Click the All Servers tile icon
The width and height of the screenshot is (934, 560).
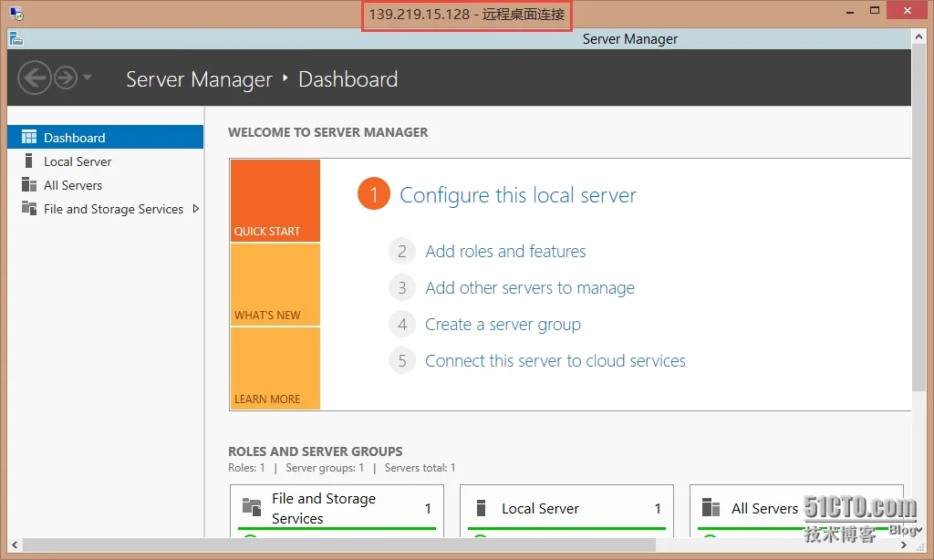tap(711, 508)
